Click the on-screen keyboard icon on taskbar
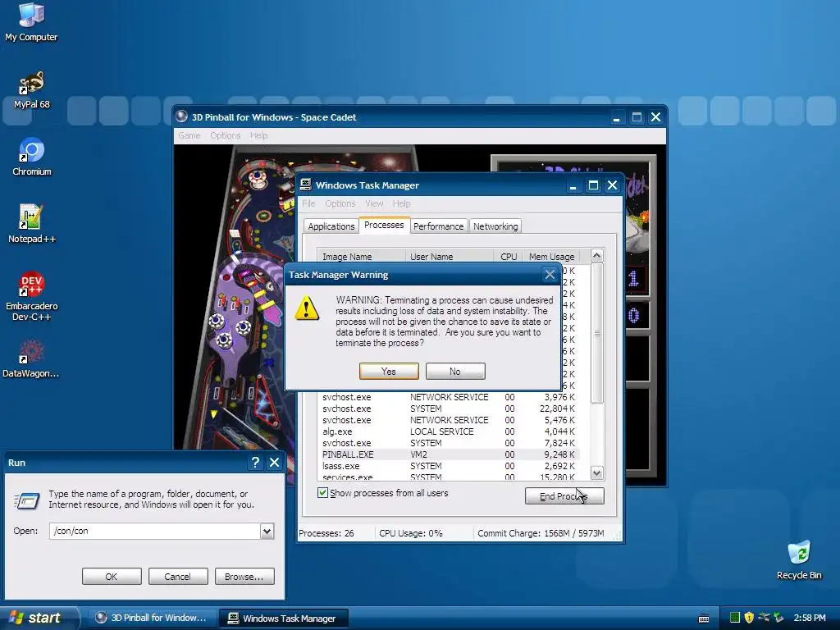Screen dimensions: 840x630 (704, 619)
